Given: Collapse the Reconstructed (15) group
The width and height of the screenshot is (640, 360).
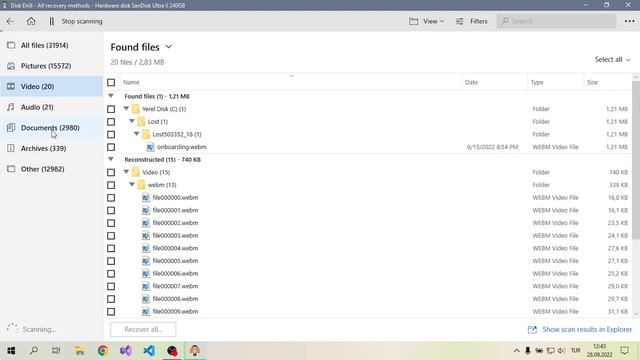Looking at the screenshot, I should click(x=111, y=159).
